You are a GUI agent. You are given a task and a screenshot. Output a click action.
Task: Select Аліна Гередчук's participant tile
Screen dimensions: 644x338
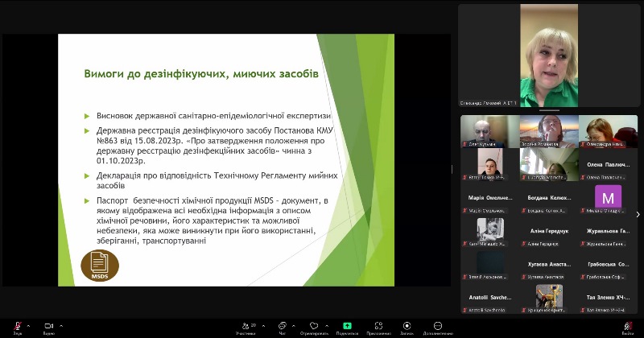549,233
